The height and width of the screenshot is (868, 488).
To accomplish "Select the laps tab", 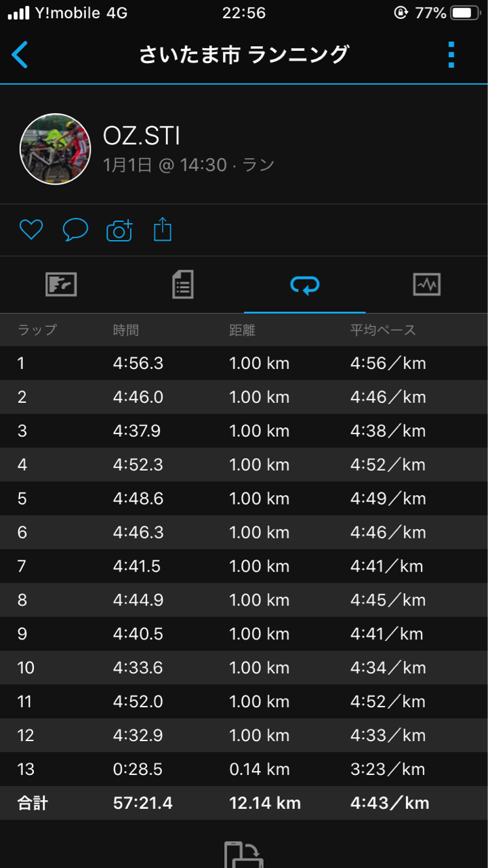I will coord(305,285).
